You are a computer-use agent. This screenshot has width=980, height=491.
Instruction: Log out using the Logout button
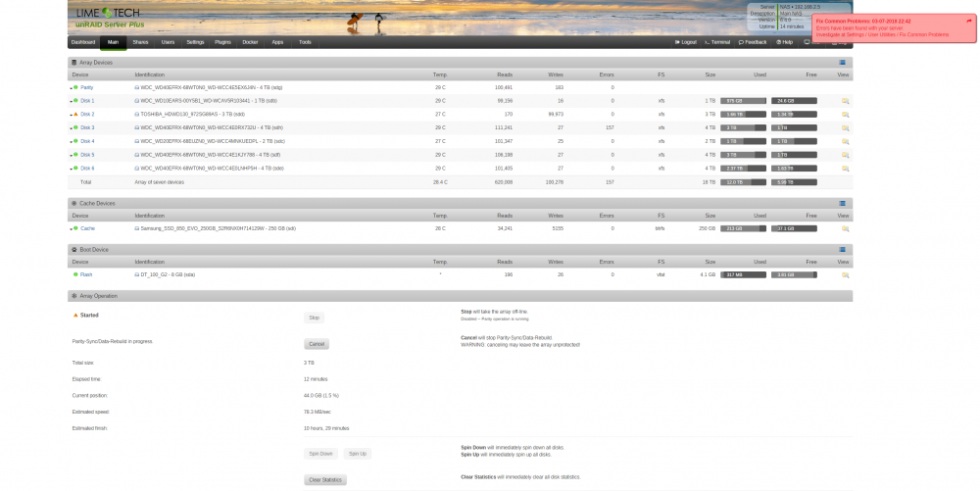point(686,42)
